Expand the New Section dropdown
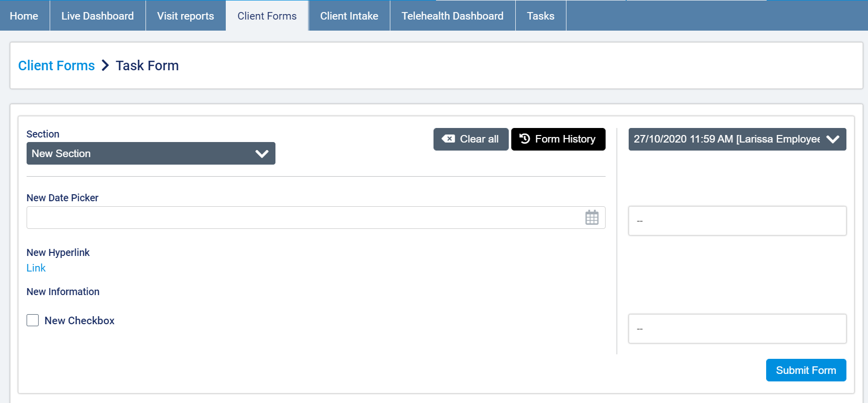This screenshot has width=868, height=403. tap(151, 154)
